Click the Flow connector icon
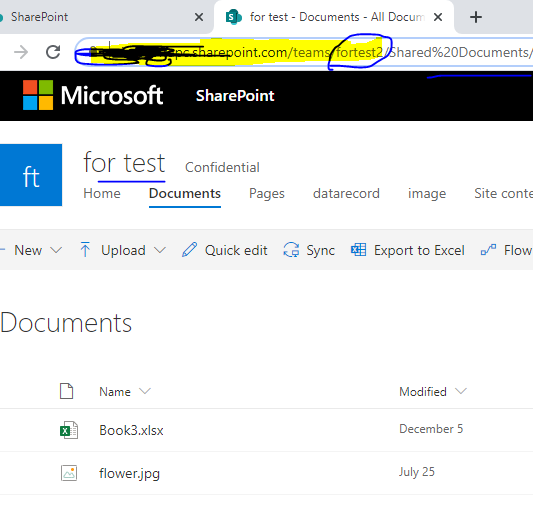 (x=488, y=250)
